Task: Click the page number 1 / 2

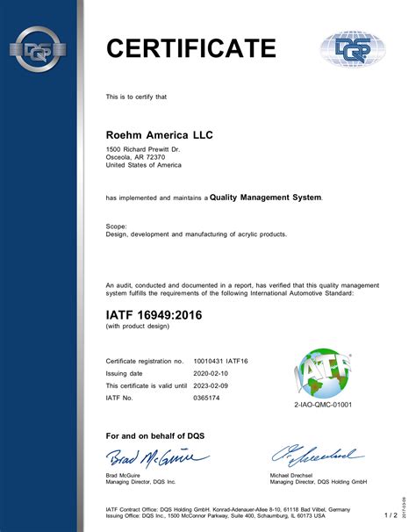Action: coord(391,515)
